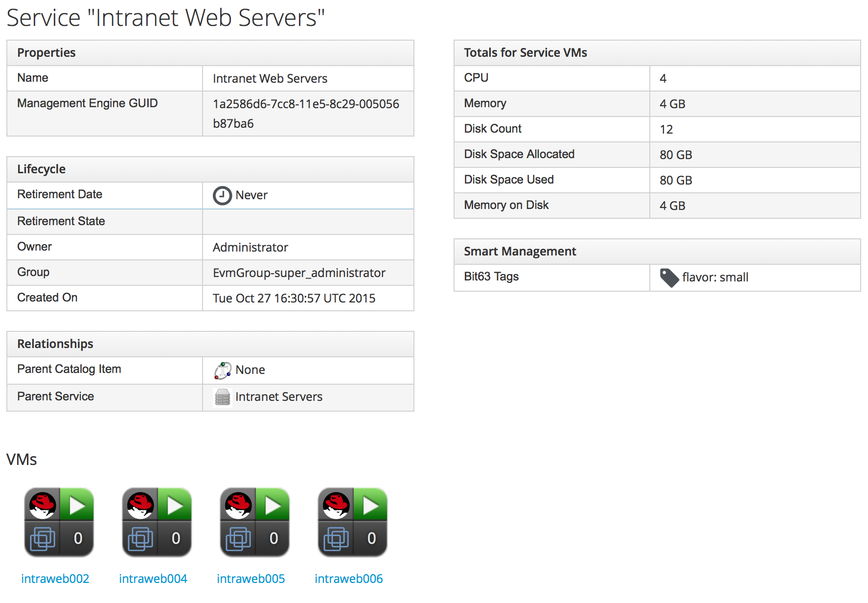Click the Management Engine GUID value
Viewport: 868px width, 603px height.
tap(306, 114)
